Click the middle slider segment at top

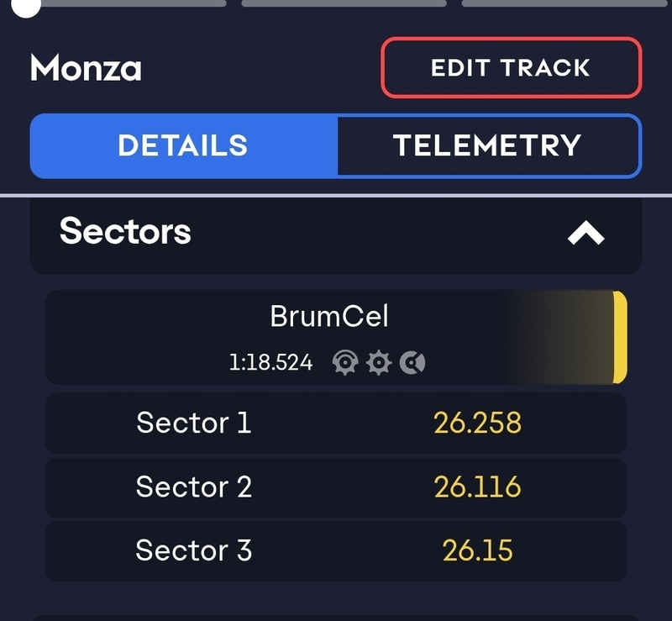pos(344,3)
